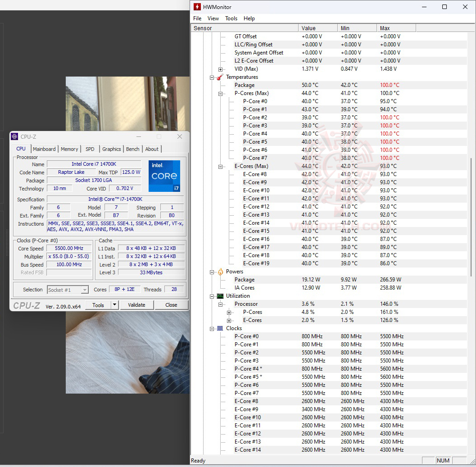The width and height of the screenshot is (476, 467).
Task: Click the Temperatures thermometer icon
Action: pyautogui.click(x=220, y=77)
